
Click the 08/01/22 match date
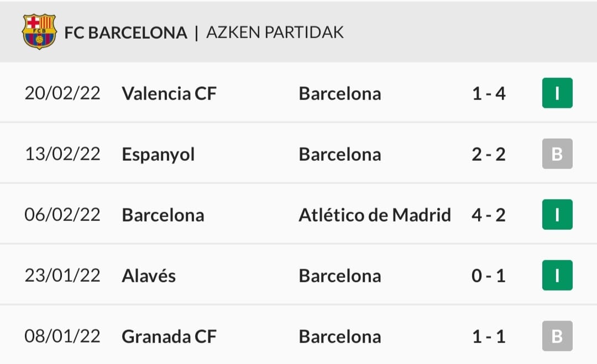pos(62,336)
